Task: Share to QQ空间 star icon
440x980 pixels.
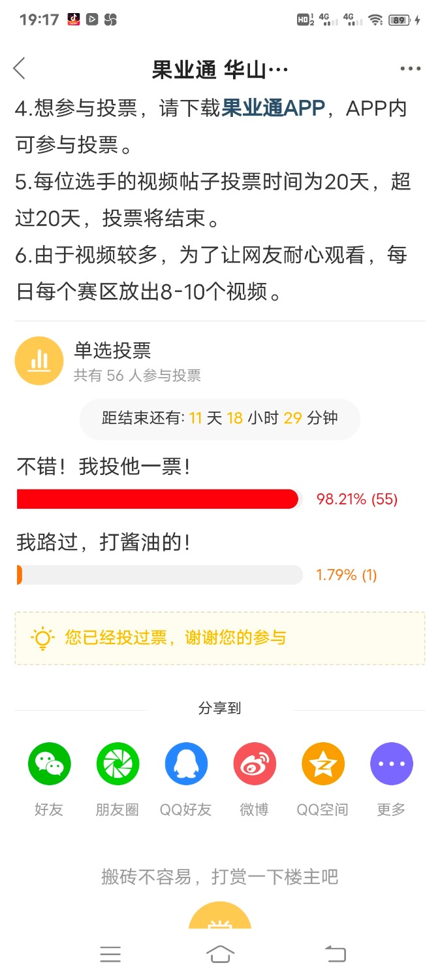Action: [323, 764]
